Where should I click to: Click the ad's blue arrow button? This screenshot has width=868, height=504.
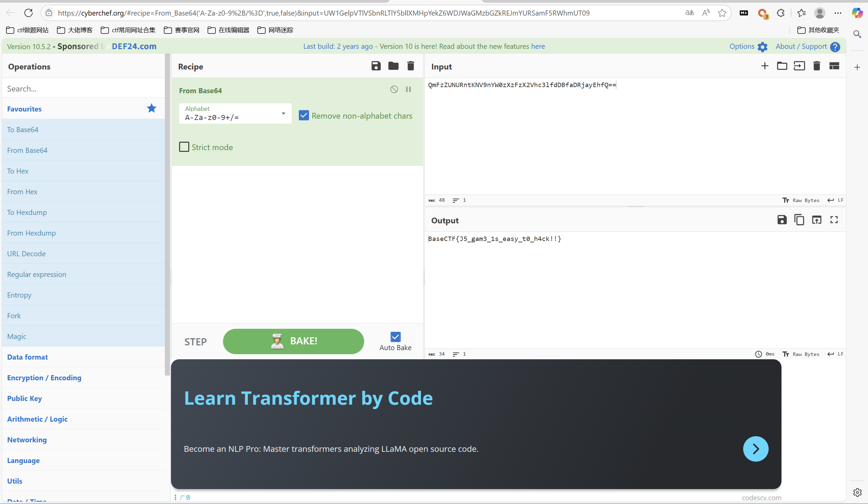click(756, 448)
